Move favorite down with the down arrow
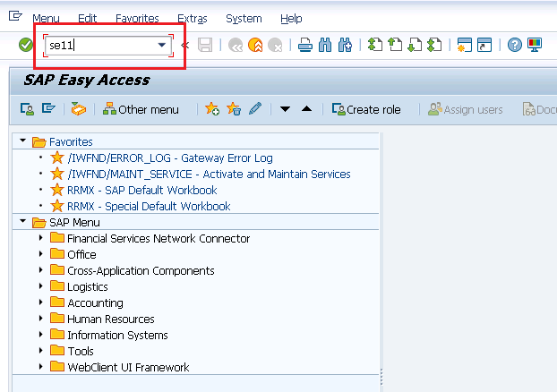Image resolution: width=557 pixels, height=392 pixels. (285, 109)
